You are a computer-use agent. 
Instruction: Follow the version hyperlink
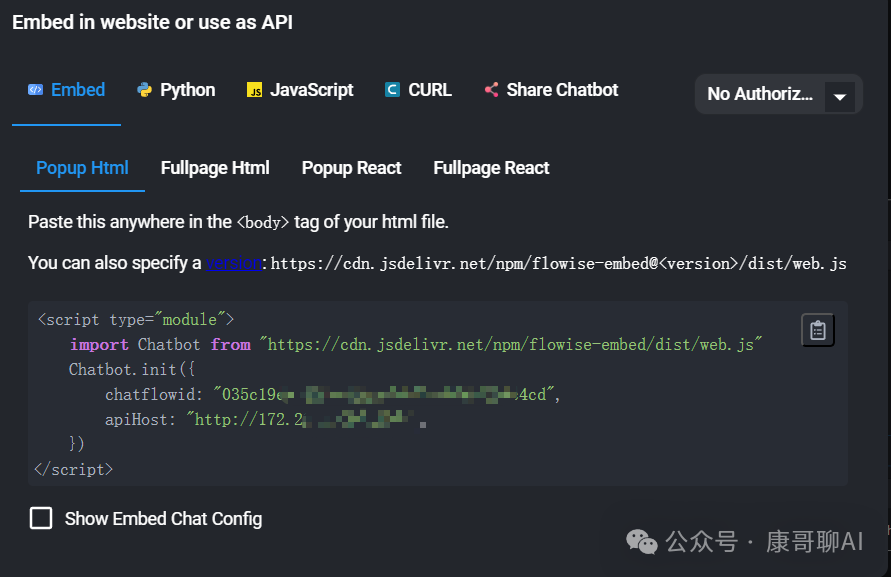coord(234,263)
